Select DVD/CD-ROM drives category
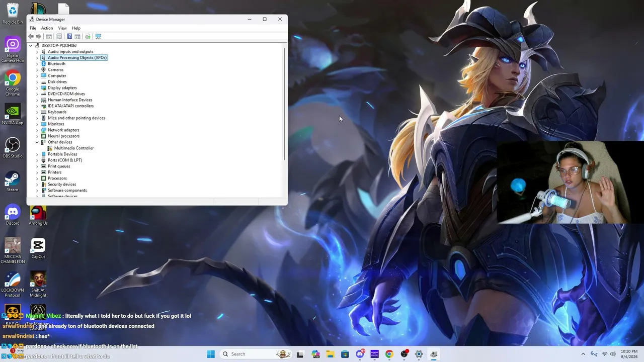The height and width of the screenshot is (362, 644). point(66,94)
